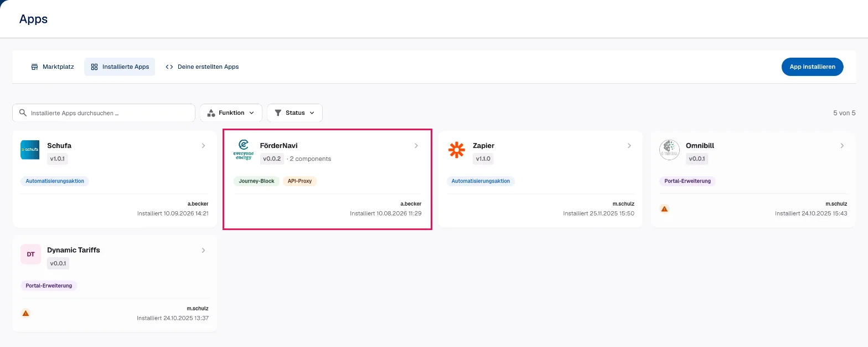Image resolution: width=868 pixels, height=347 pixels.
Task: Click the FörderNavi app title
Action: [279, 146]
